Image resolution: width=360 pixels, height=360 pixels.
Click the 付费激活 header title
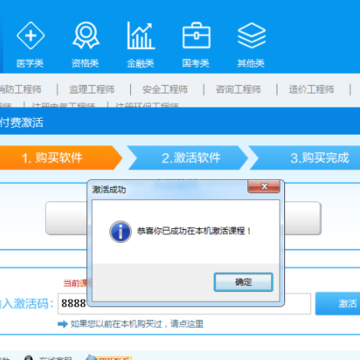[22, 123]
